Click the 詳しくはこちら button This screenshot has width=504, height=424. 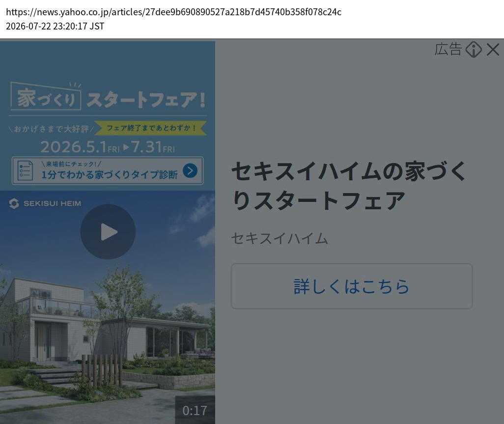click(352, 286)
